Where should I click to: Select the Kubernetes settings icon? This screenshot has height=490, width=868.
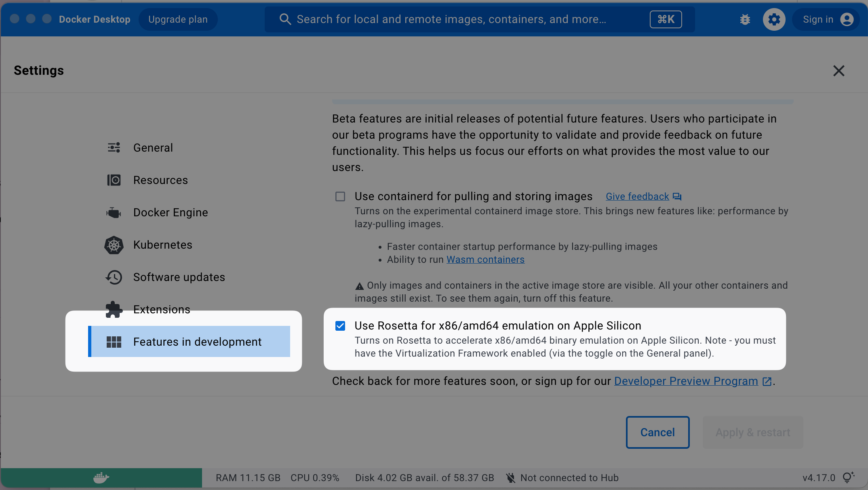(x=114, y=245)
